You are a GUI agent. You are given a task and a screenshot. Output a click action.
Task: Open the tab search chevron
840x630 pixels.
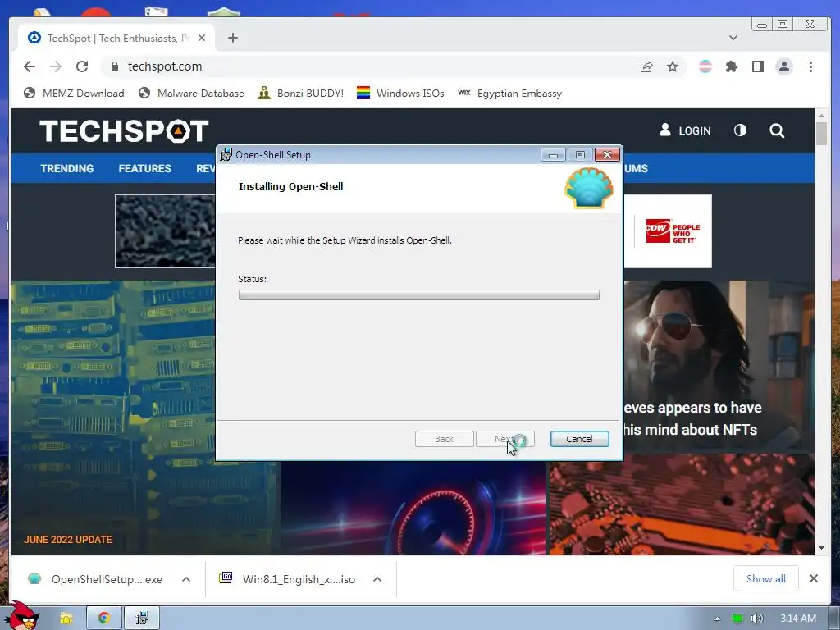coord(733,38)
